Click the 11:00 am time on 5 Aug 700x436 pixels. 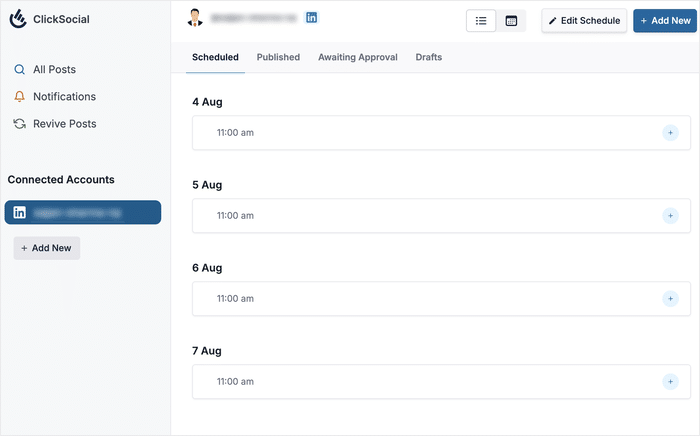pyautogui.click(x=235, y=216)
